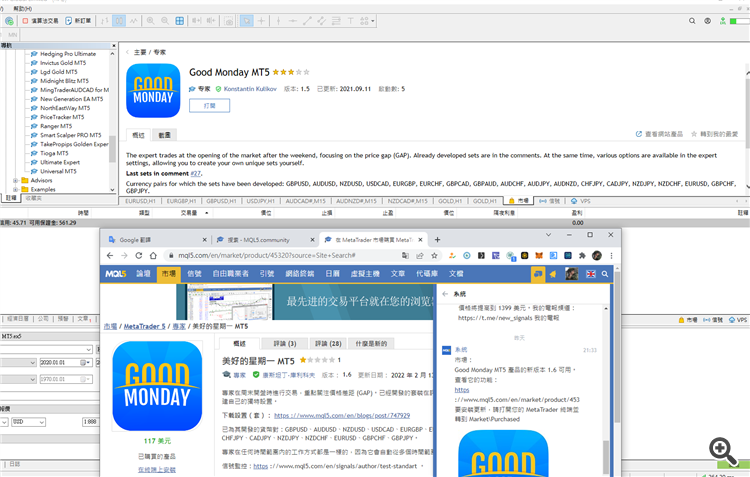The width and height of the screenshot is (750, 477).
Task: Switch to the VPS tab in the chart bar
Action: click(581, 201)
